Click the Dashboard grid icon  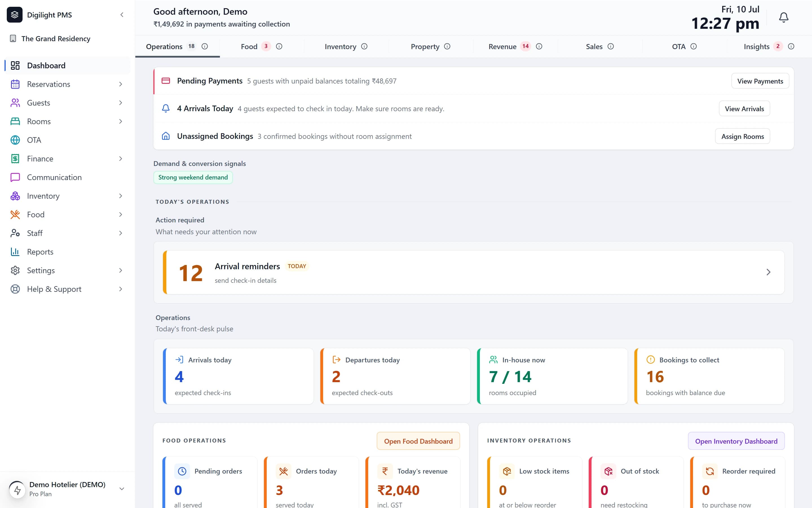tap(15, 65)
